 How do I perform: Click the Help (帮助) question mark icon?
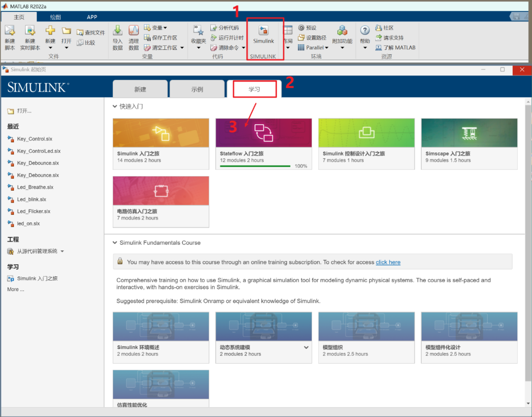(365, 30)
